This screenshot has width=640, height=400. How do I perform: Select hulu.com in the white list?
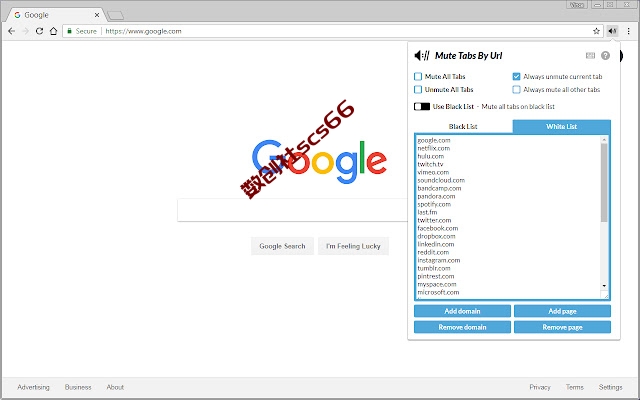point(431,156)
